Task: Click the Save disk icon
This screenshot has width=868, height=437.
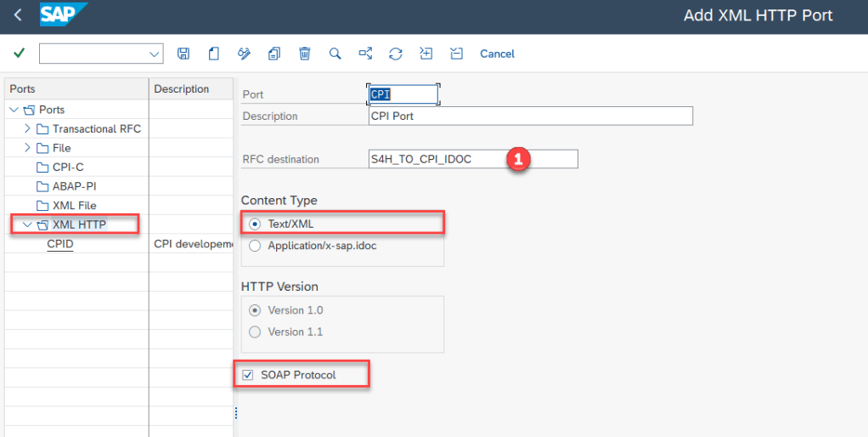Action: [183, 54]
